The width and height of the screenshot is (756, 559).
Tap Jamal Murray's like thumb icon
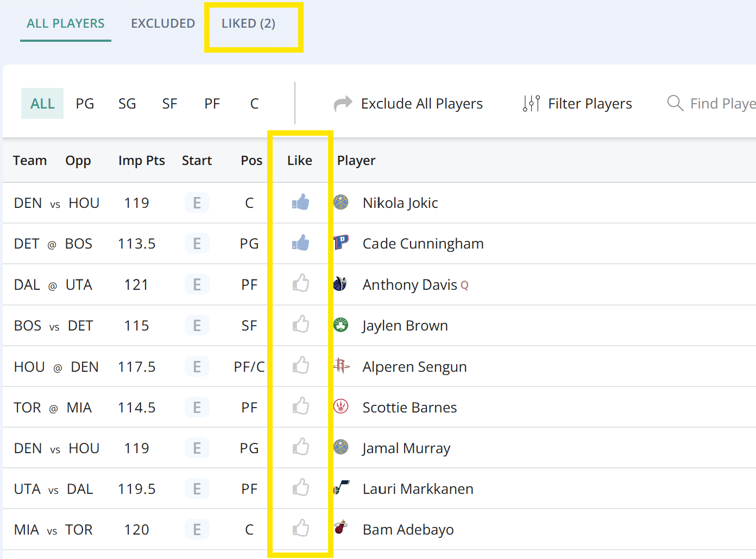300,447
